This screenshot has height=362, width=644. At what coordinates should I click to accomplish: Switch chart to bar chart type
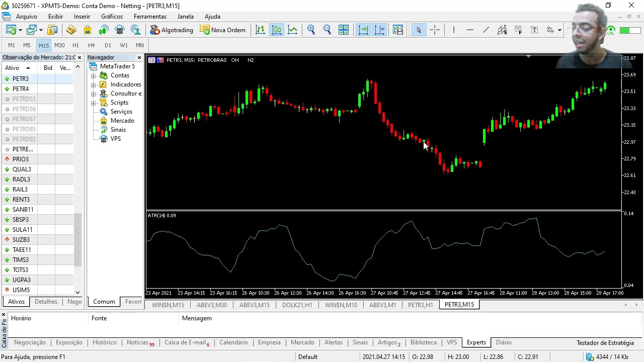pos(260,30)
